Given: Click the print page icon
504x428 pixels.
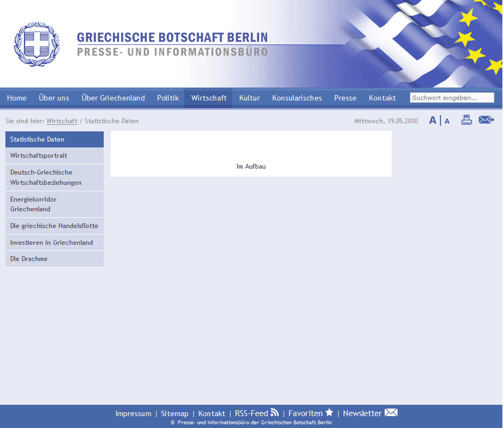Looking at the screenshot, I should tap(466, 120).
